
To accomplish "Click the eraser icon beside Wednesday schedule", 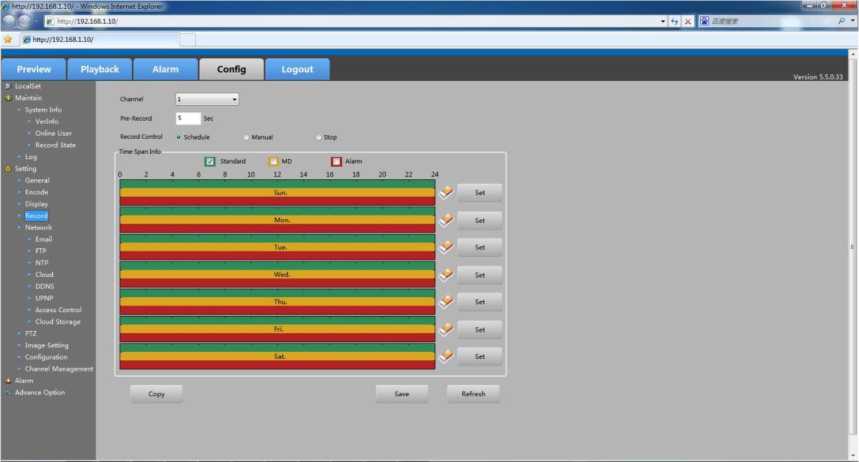I will 446,274.
